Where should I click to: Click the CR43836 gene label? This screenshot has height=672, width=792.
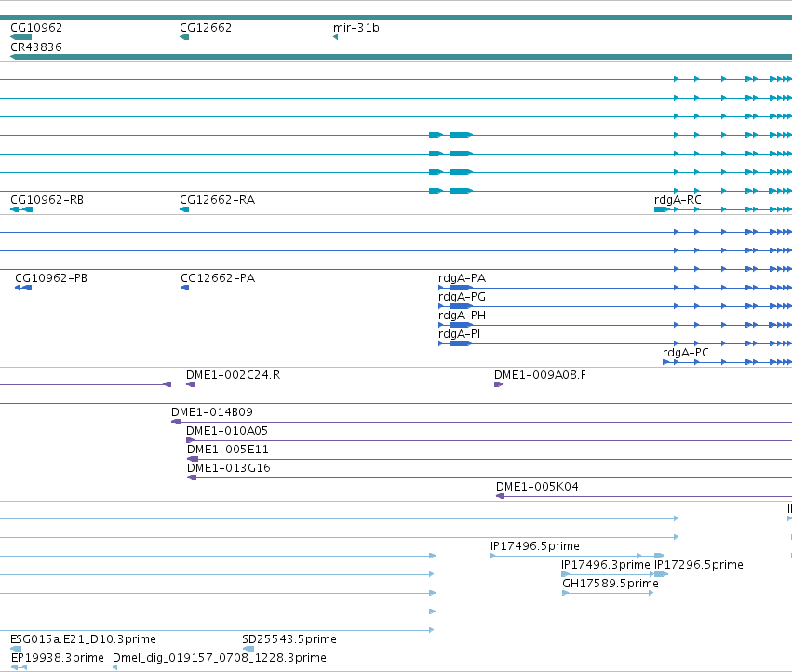[x=36, y=47]
